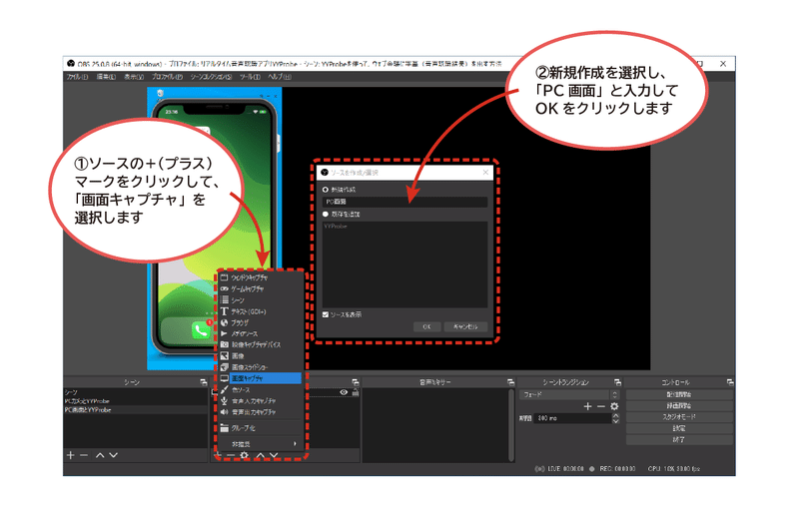The height and width of the screenshot is (532, 799).
Task: Close the ソースを作成/選択 dialog
Action: pyautogui.click(x=485, y=173)
